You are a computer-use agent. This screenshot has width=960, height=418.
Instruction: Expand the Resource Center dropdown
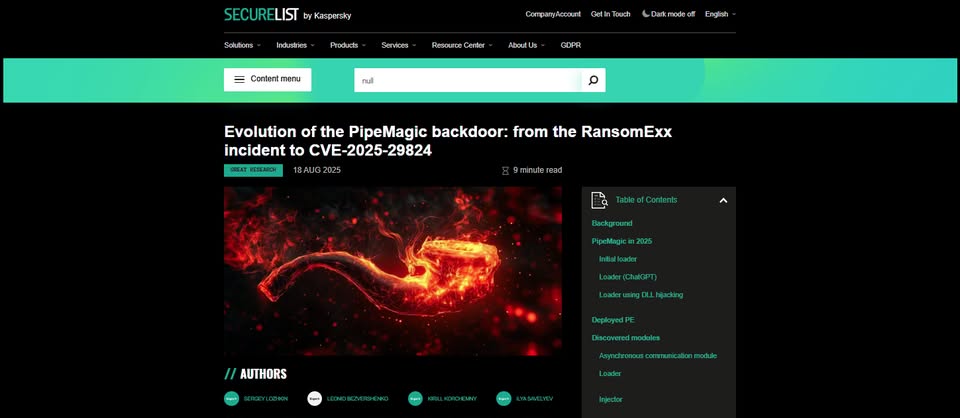point(462,45)
